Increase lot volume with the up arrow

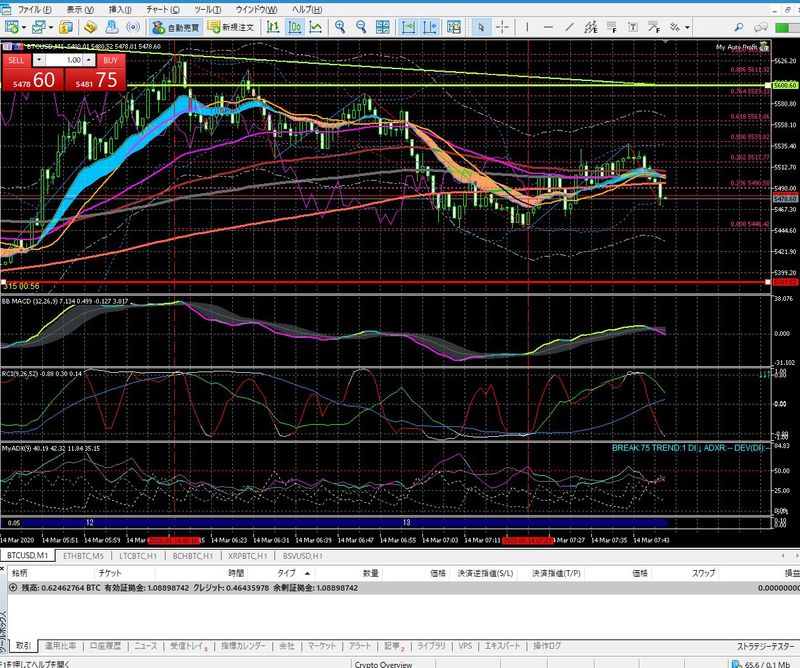click(x=91, y=61)
